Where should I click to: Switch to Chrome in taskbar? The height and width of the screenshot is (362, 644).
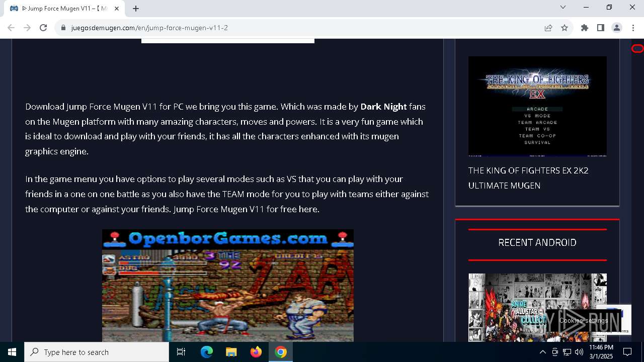click(281, 352)
